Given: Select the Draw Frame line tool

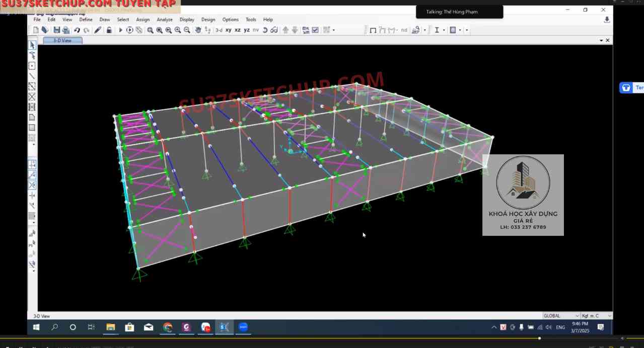Looking at the screenshot, I should click(x=32, y=76).
